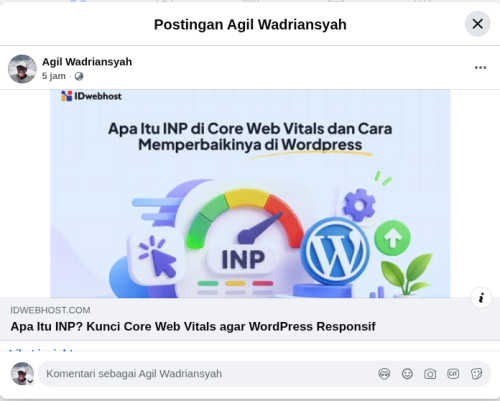Viewport: 500px width, 401px height.
Task: Open the post author's profile picture
Action: tap(22, 69)
